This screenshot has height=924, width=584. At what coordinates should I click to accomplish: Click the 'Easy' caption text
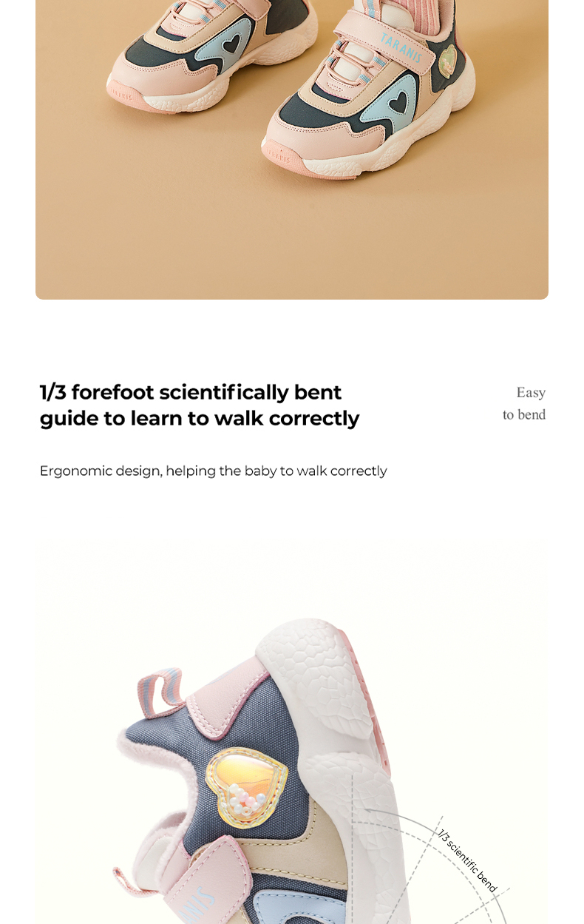coord(531,393)
